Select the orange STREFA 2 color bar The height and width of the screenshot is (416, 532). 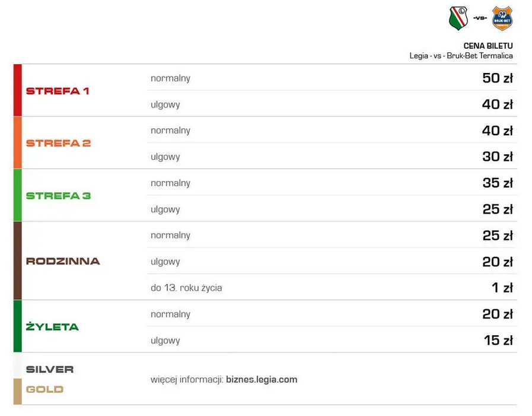pyautogui.click(x=18, y=142)
